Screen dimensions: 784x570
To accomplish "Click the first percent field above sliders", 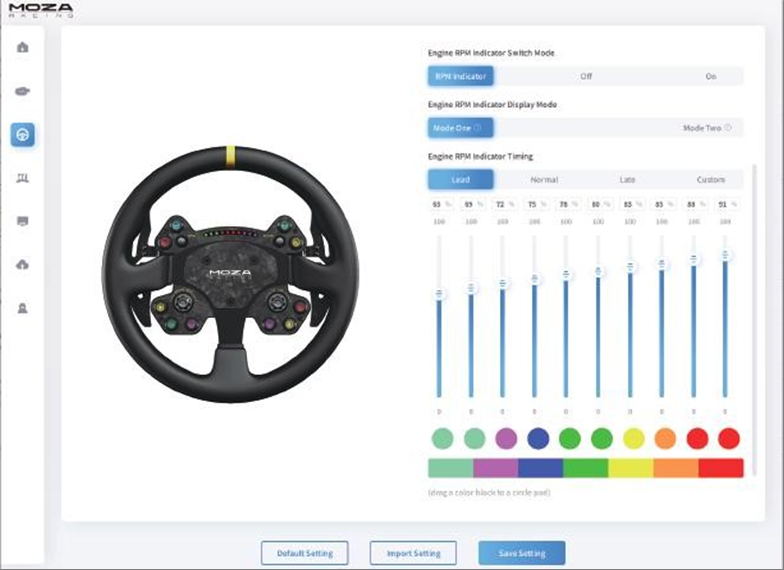I will [440, 204].
